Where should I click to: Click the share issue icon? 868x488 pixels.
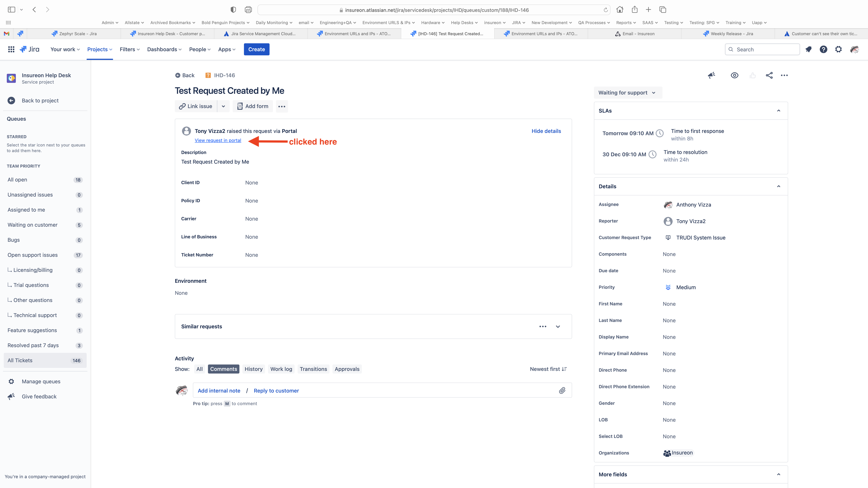point(769,75)
